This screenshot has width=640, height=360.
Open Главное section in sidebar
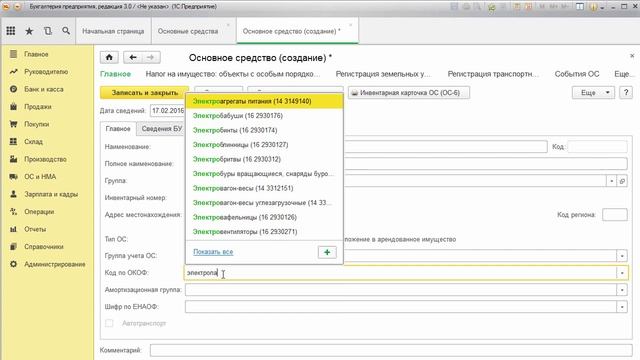point(36,54)
